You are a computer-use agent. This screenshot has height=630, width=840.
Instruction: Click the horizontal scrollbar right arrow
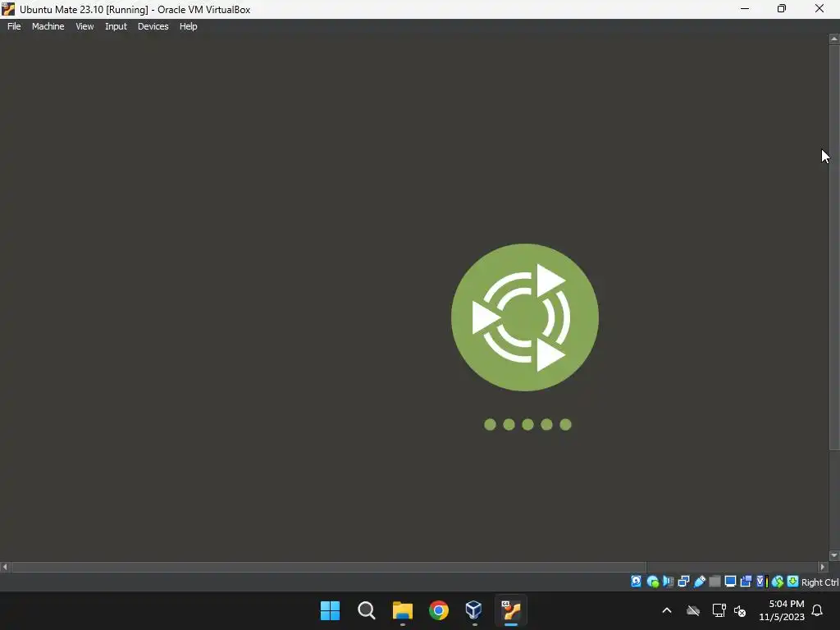pyautogui.click(x=823, y=567)
